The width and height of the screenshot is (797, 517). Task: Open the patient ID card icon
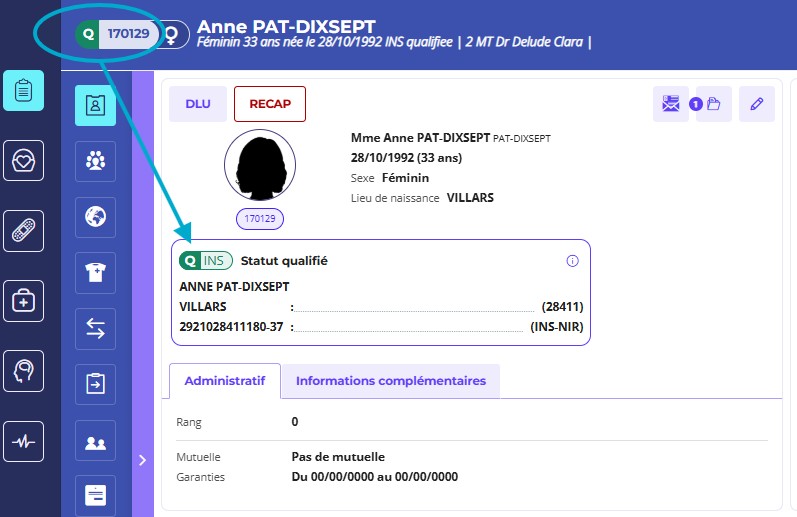point(96,105)
